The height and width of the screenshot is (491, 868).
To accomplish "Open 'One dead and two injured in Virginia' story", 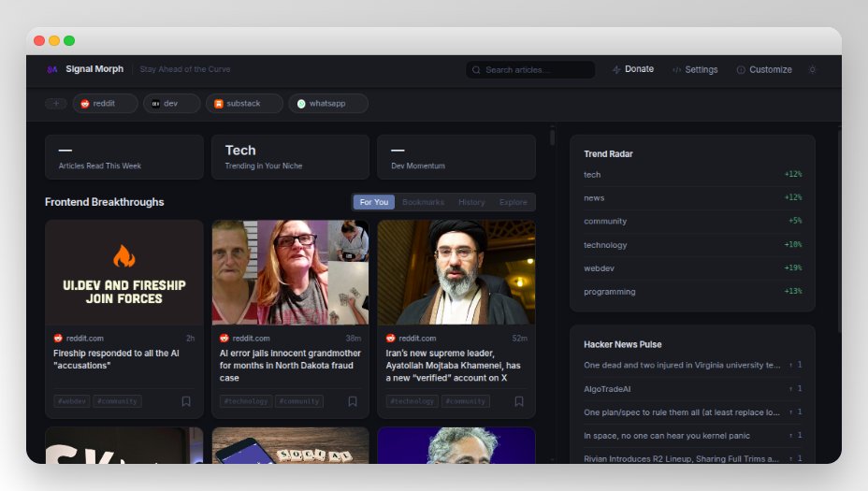I will pyautogui.click(x=682, y=366).
